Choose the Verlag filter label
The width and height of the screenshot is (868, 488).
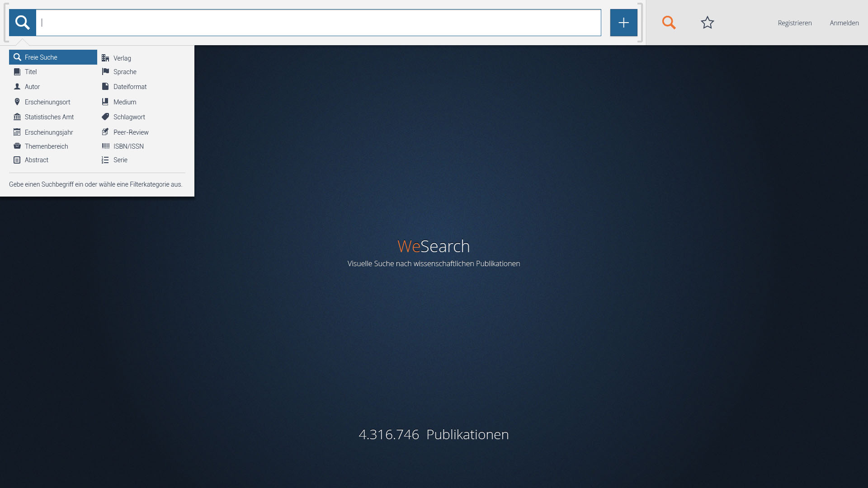coord(122,58)
